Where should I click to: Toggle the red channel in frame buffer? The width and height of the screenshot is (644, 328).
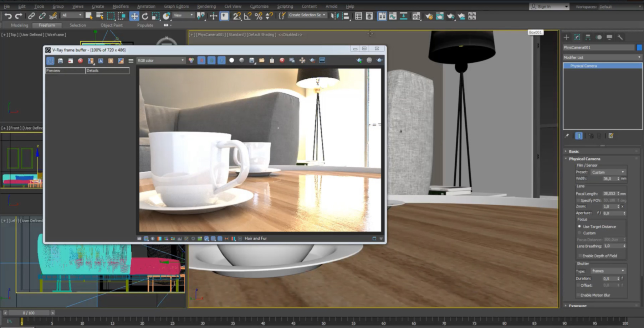[x=201, y=61]
